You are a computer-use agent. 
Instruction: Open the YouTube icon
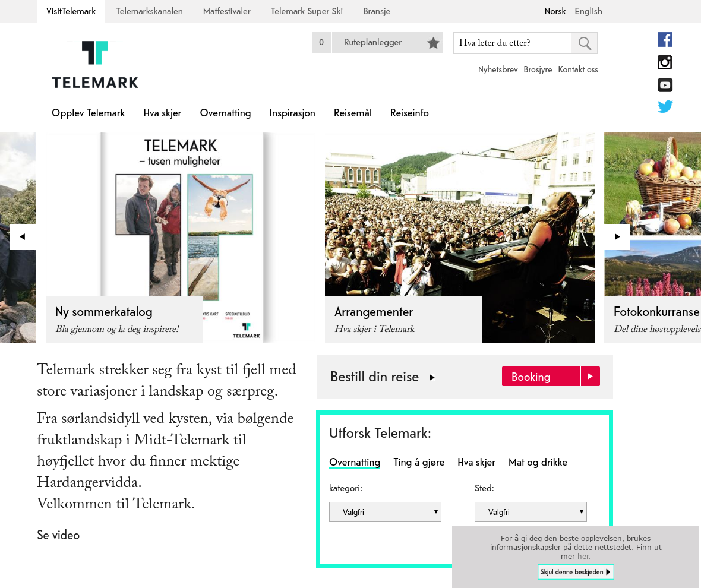click(x=665, y=85)
